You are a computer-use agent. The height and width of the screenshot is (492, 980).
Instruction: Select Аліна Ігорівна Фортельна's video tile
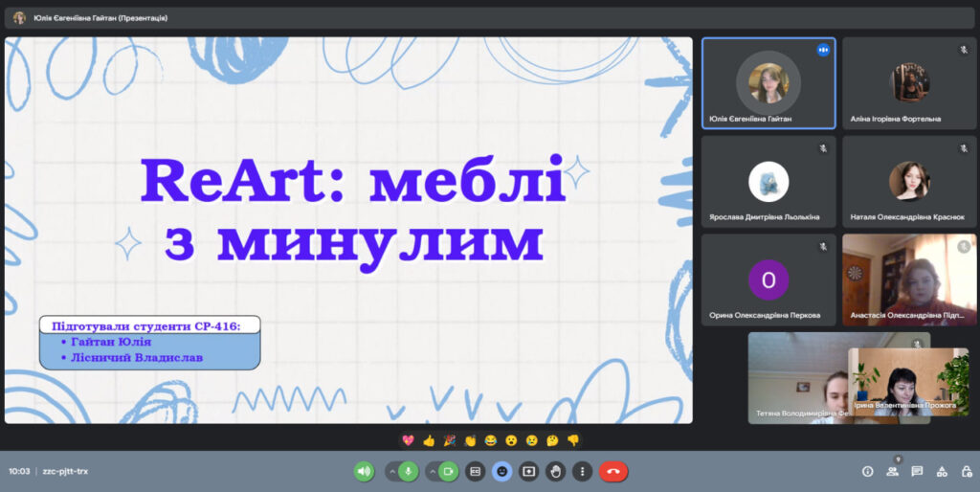(x=909, y=83)
